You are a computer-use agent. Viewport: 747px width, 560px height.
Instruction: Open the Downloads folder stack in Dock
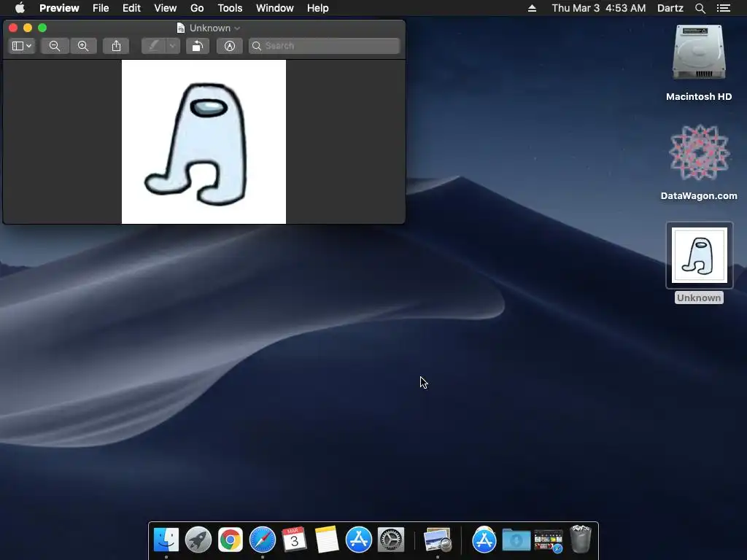click(x=516, y=540)
